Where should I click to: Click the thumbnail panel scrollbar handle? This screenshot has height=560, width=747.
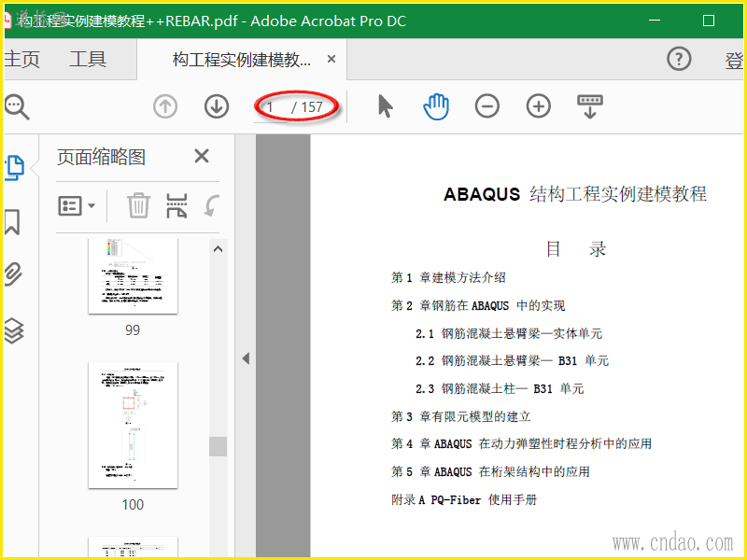pyautogui.click(x=218, y=447)
